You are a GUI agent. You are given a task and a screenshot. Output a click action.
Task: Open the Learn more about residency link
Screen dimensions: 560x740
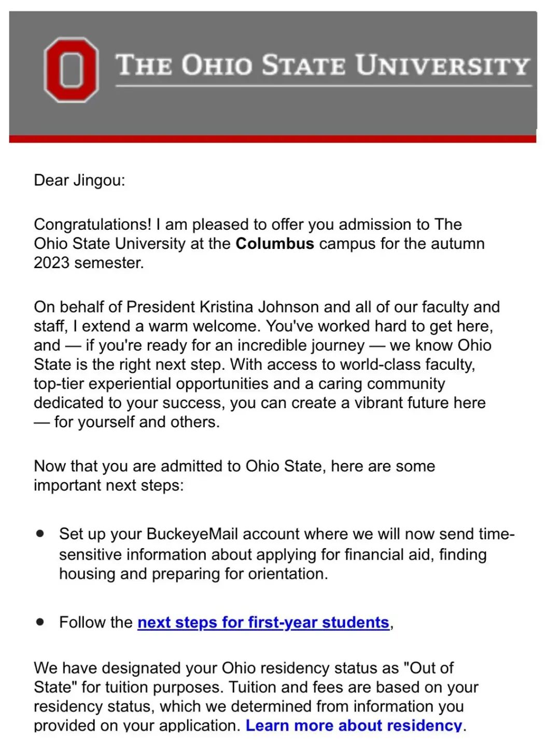click(x=354, y=725)
